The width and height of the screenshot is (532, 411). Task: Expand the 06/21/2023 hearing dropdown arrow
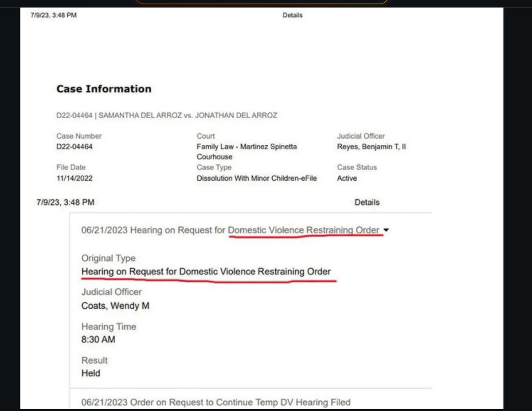click(386, 230)
